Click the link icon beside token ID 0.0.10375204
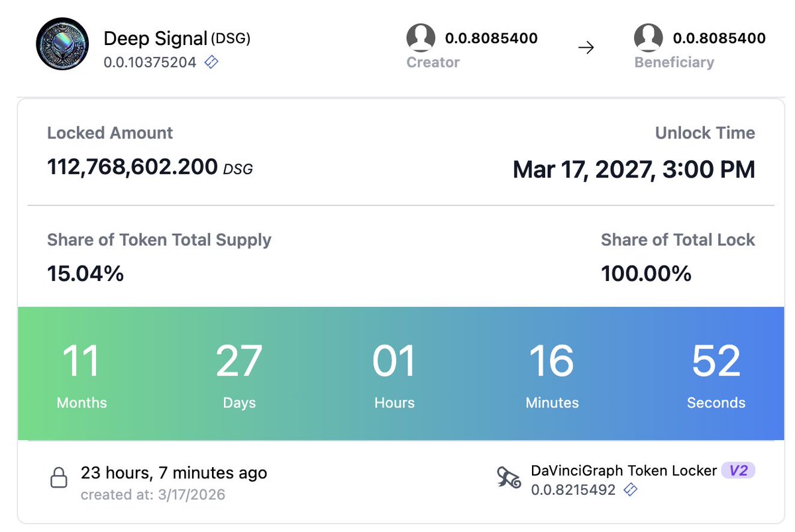This screenshot has height=532, width=795. coord(211,62)
